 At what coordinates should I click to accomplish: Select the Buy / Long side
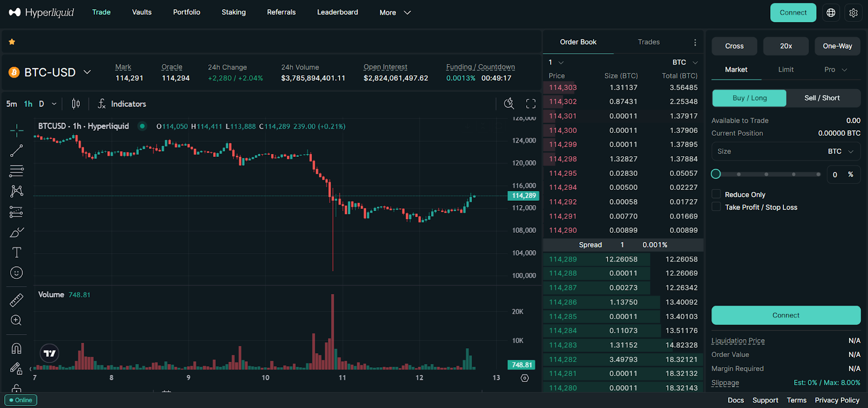(x=749, y=98)
